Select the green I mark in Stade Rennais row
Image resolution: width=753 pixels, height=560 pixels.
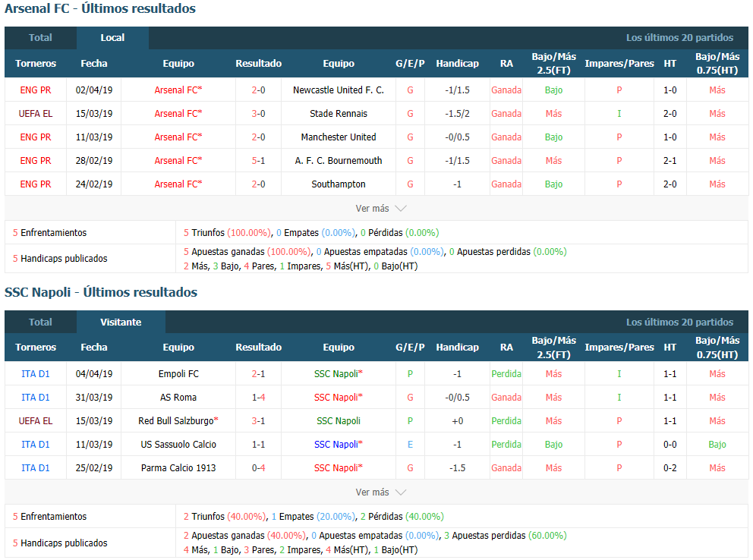(x=619, y=114)
